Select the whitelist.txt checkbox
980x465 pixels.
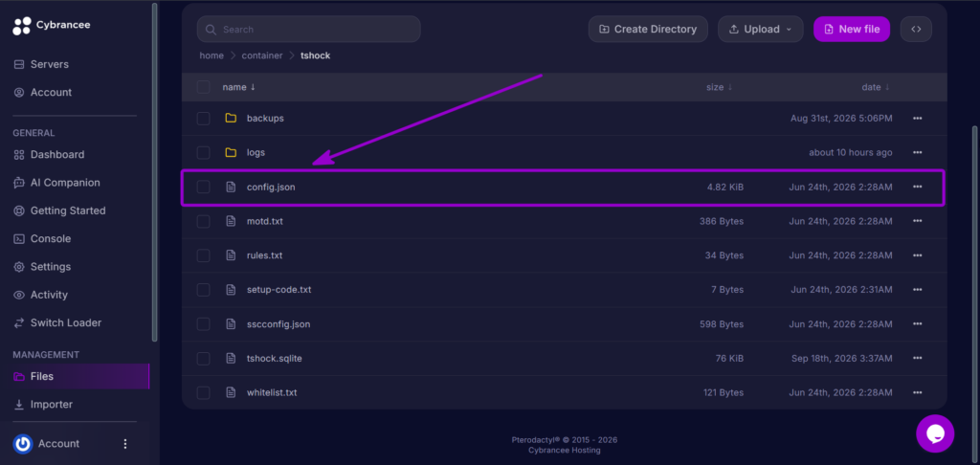pyautogui.click(x=203, y=392)
